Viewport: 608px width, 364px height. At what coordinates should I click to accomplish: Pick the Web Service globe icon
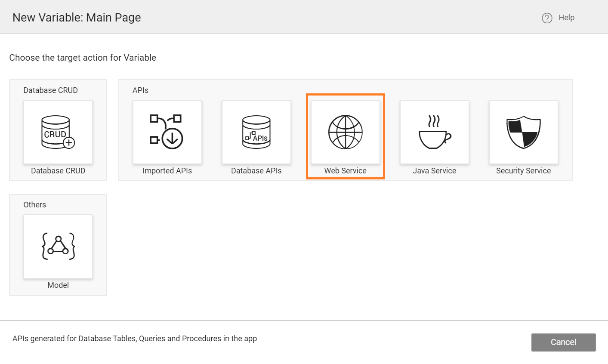click(x=345, y=132)
